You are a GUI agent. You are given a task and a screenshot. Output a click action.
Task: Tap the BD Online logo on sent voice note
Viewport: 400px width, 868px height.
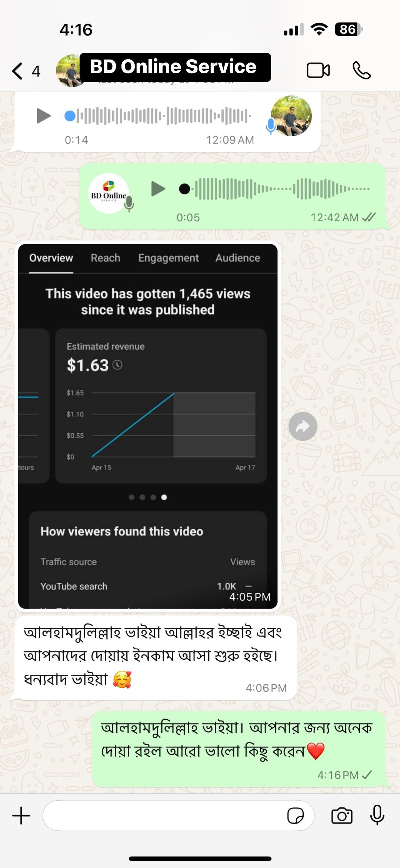pyautogui.click(x=109, y=193)
